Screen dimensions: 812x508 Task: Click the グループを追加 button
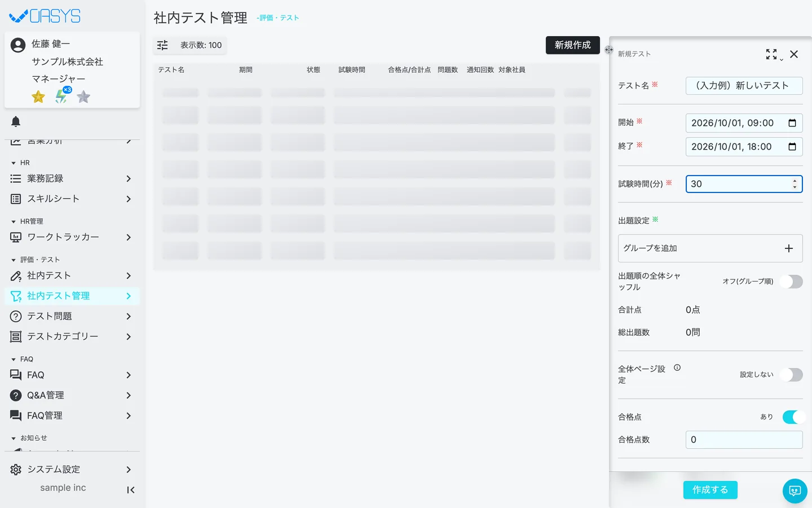tap(710, 248)
